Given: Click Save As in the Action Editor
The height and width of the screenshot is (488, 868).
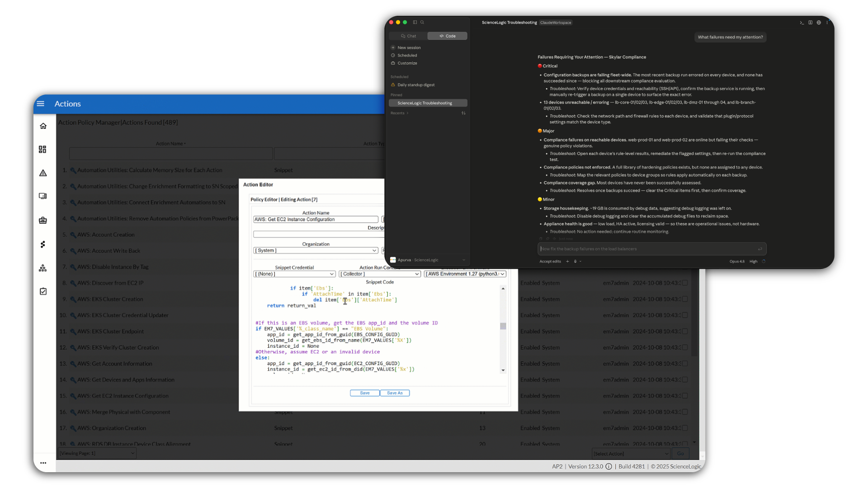Looking at the screenshot, I should pyautogui.click(x=395, y=393).
